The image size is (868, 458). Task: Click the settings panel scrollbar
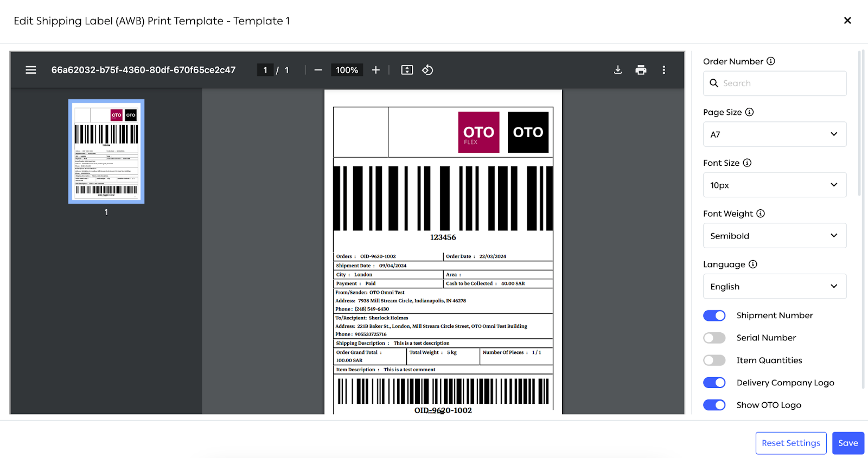point(860,124)
